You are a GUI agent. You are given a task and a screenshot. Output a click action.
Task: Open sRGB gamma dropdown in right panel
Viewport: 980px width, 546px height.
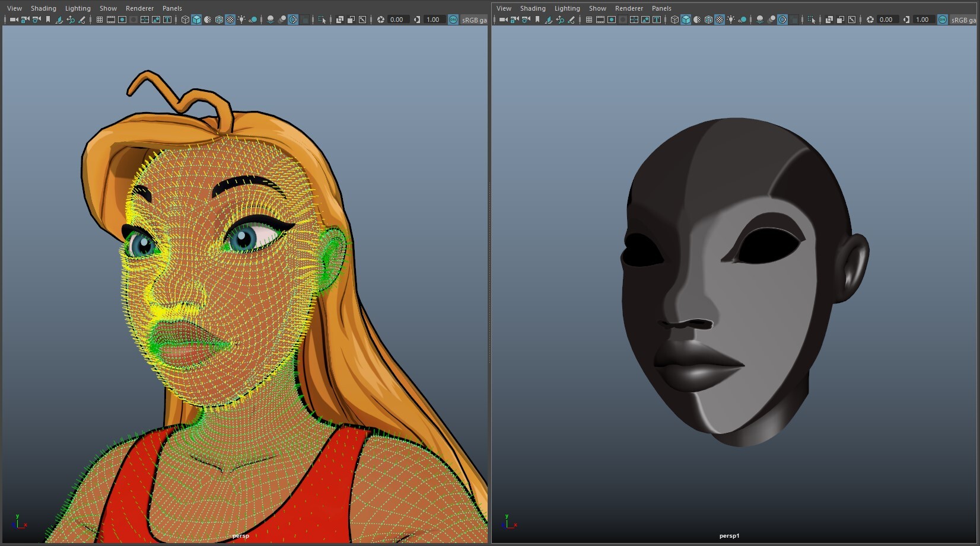point(964,20)
